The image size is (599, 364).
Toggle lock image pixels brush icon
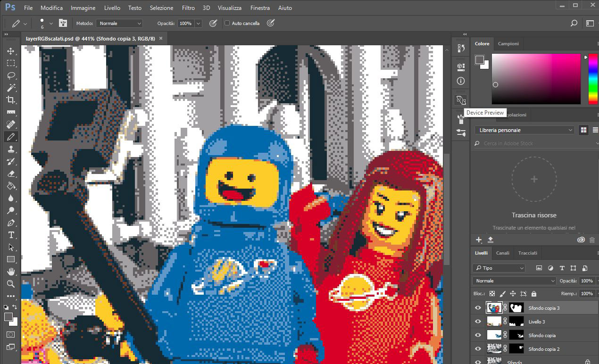coord(503,294)
